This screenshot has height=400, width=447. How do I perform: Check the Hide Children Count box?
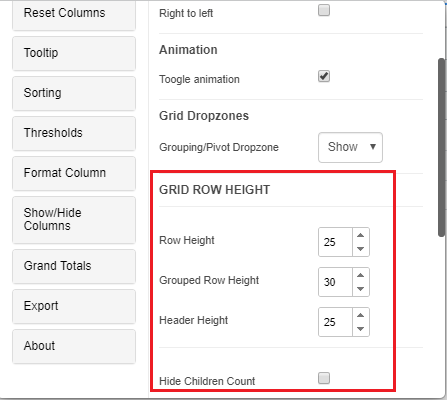coord(324,378)
